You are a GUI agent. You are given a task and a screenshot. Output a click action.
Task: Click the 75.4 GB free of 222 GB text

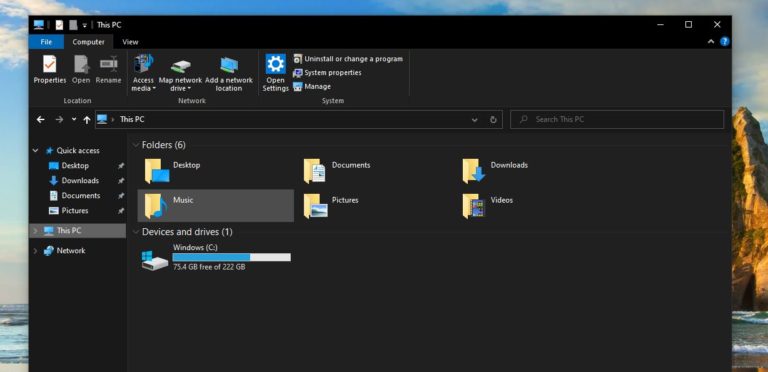click(209, 267)
